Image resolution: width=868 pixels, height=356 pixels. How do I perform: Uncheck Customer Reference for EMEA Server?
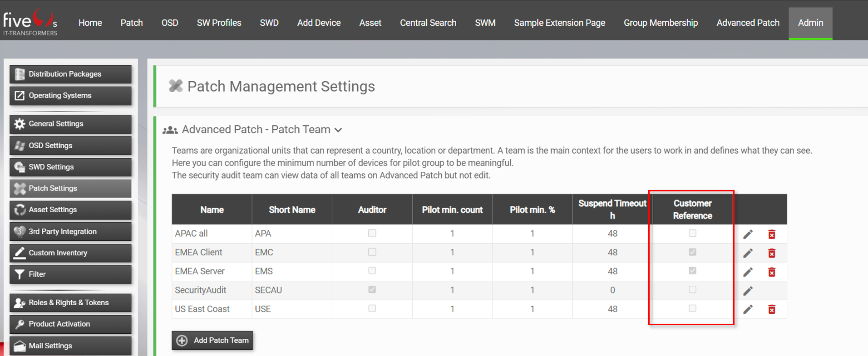692,271
